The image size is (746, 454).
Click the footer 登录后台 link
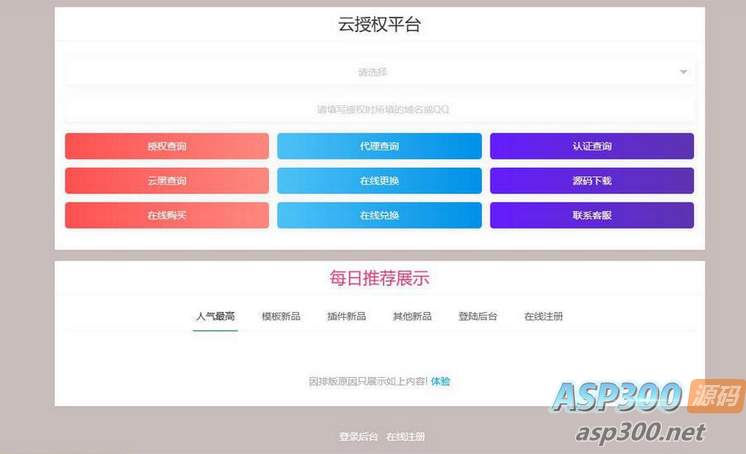358,436
